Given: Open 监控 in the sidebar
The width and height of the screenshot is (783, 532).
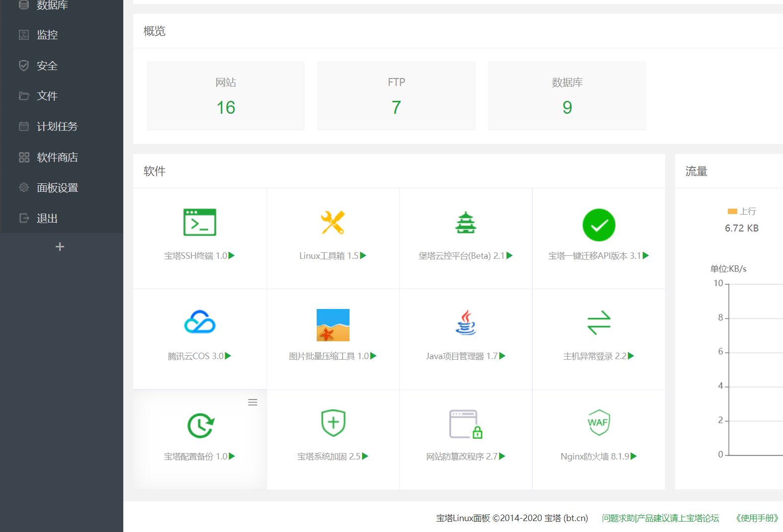Looking at the screenshot, I should [62, 35].
